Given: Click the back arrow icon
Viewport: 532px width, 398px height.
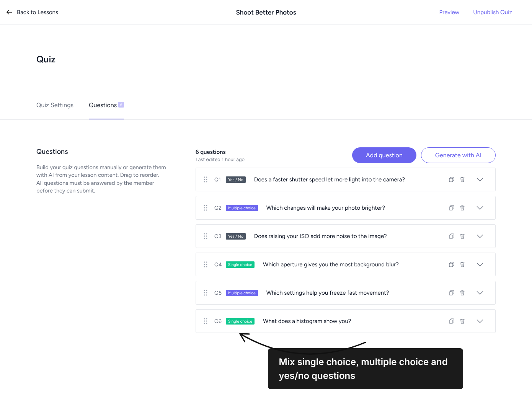Looking at the screenshot, I should [x=9, y=12].
